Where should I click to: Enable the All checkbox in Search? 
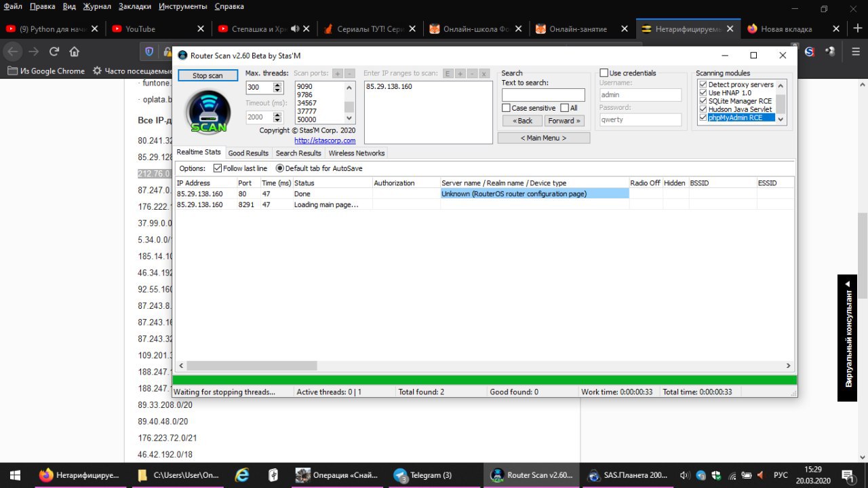(x=564, y=108)
